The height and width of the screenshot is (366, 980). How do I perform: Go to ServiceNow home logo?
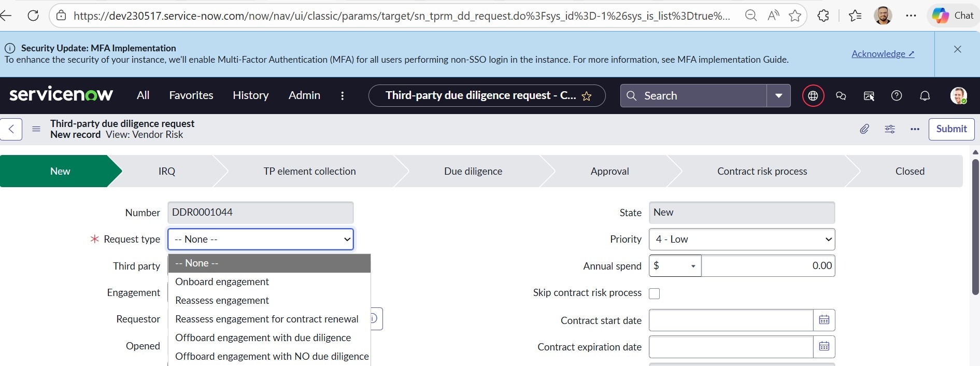click(x=61, y=94)
